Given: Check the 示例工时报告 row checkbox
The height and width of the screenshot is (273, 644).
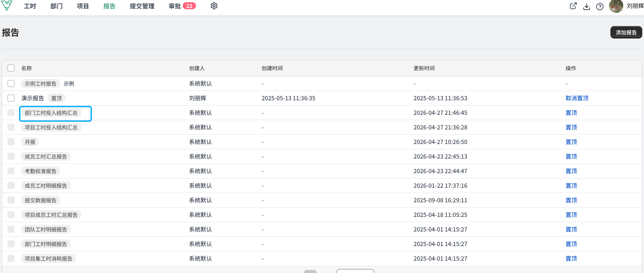Looking at the screenshot, I should (x=11, y=83).
